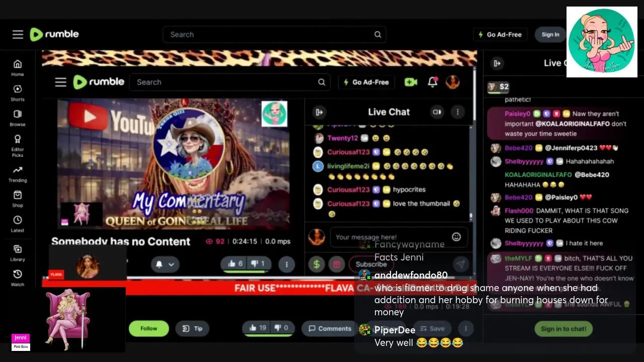Open three-dot menu beside inner like buttons
This screenshot has width=644, height=362.
(287, 264)
